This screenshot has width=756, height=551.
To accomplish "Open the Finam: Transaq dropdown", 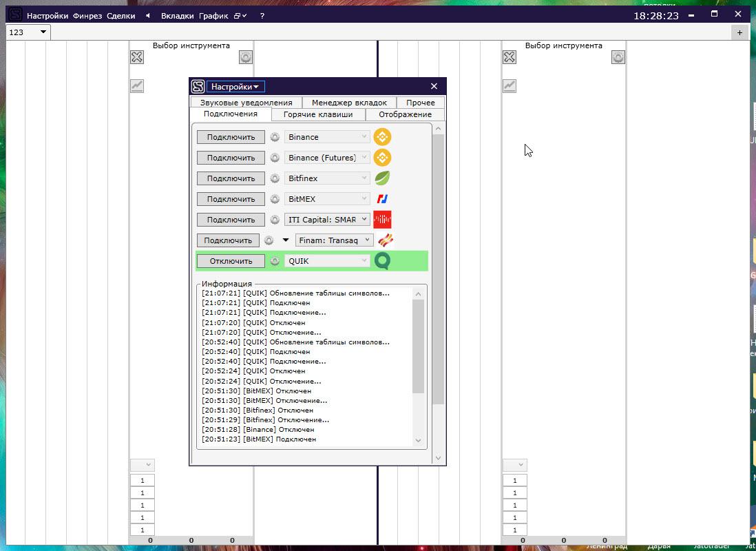I will click(334, 240).
